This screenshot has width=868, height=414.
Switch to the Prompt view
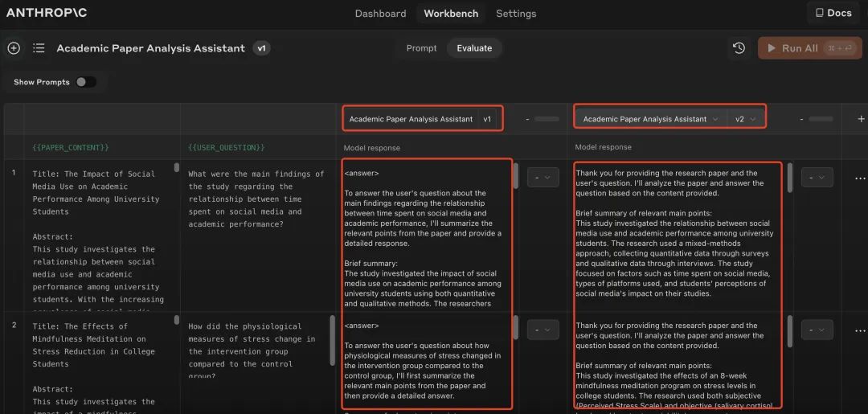coord(421,48)
